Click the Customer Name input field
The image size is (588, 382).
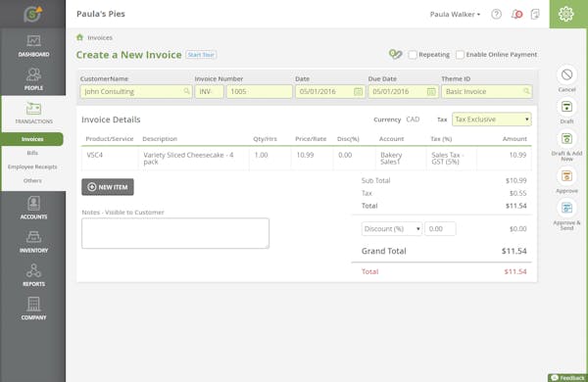click(136, 91)
